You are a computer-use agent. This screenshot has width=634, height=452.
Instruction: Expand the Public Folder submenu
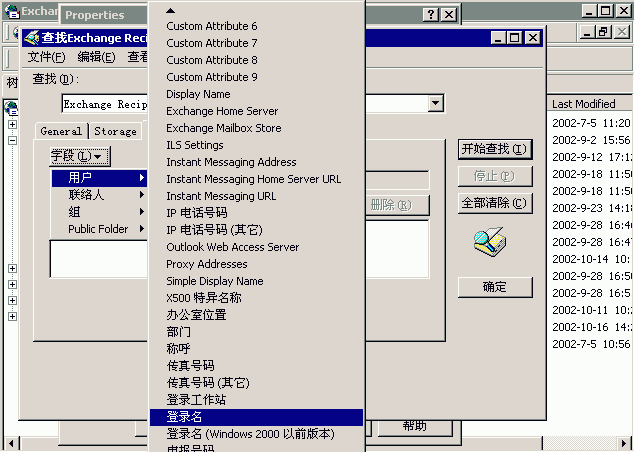pos(98,229)
